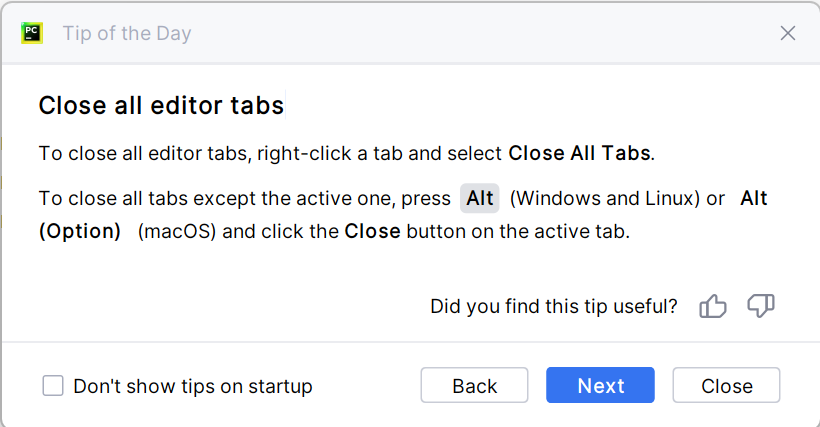The width and height of the screenshot is (820, 427).
Task: Enable the Don't show tips on startup checkbox
Action: coord(53,386)
